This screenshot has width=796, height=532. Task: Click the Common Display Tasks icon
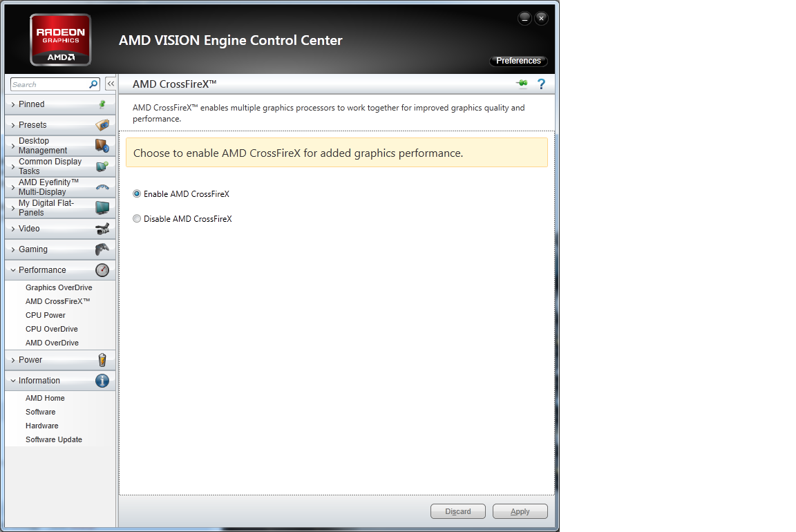(102, 167)
